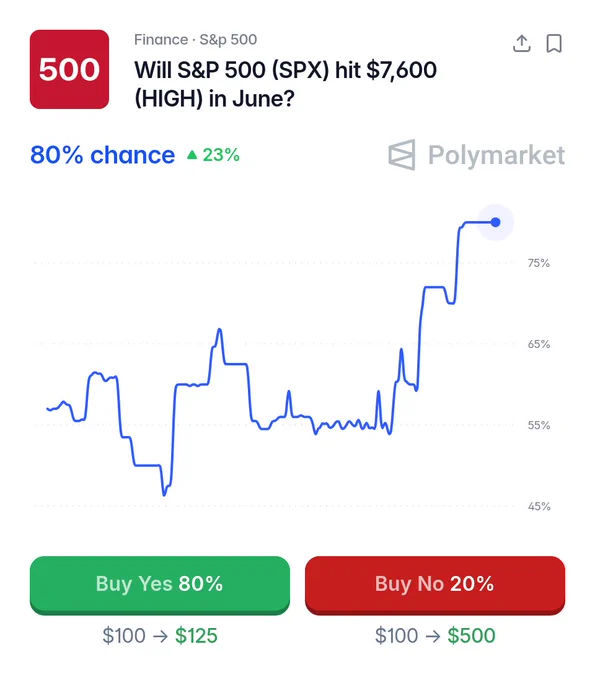Select the Finance category link
The width and height of the screenshot is (595, 680).
click(161, 39)
